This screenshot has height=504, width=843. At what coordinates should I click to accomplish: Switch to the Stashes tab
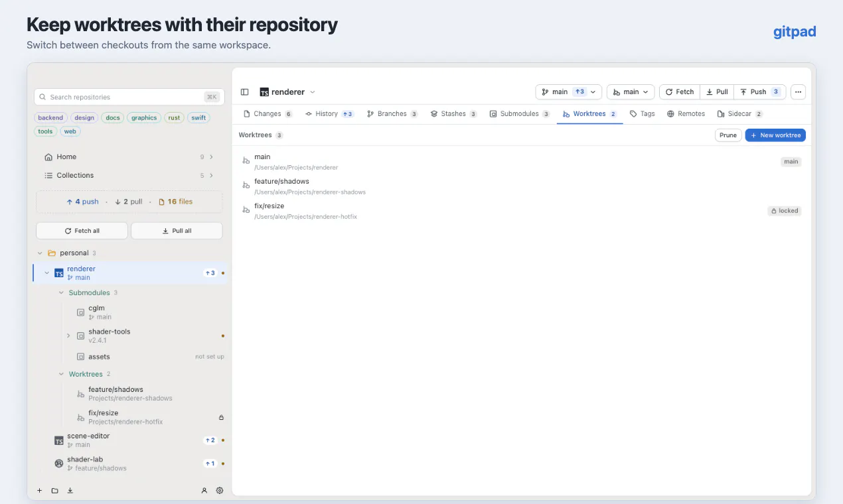click(453, 114)
